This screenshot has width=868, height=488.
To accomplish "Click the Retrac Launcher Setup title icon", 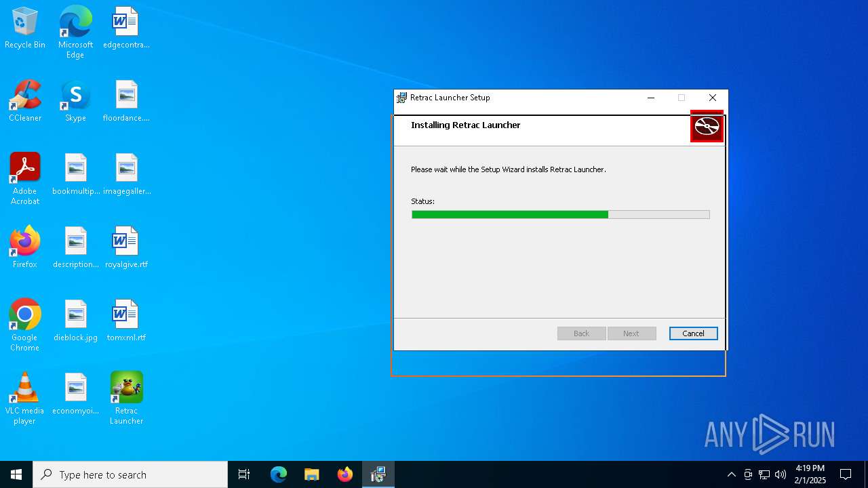I will click(402, 98).
